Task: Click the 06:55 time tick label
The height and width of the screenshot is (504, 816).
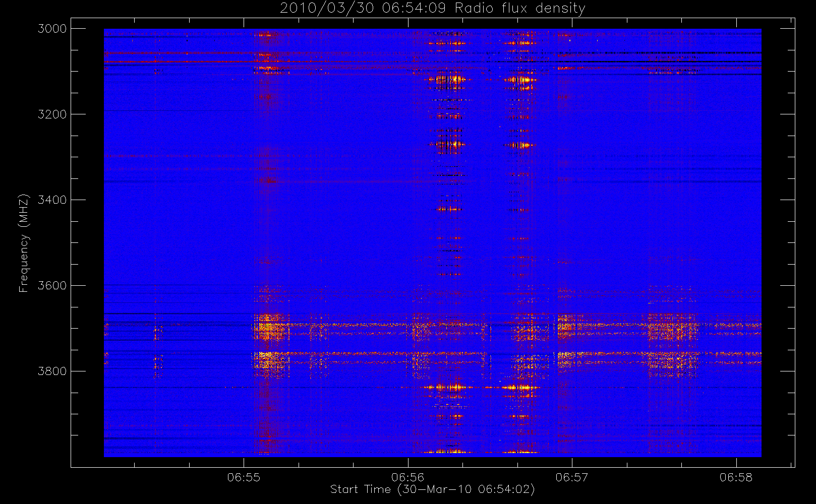Action: pyautogui.click(x=244, y=477)
